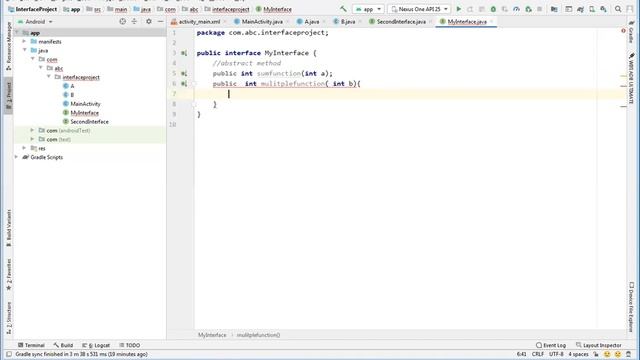Image resolution: width=640 pixels, height=360 pixels.
Task: Click gutter implementation icon on line 6
Action: click(x=184, y=84)
